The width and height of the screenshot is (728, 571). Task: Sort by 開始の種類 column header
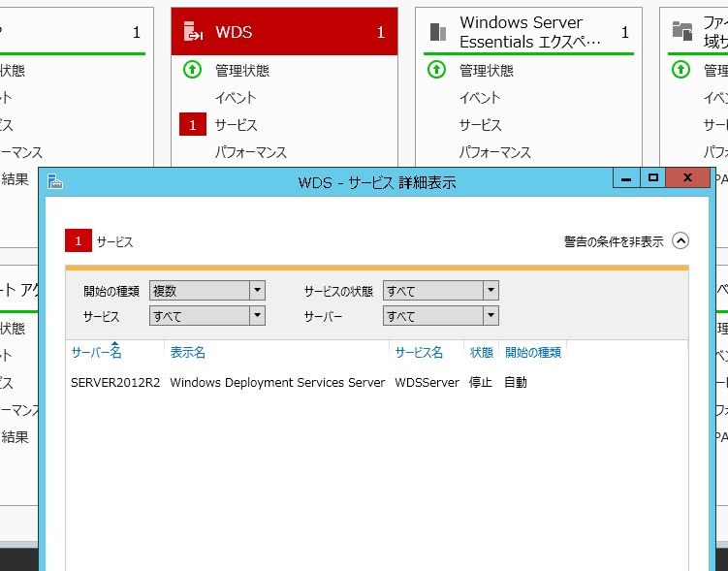[533, 352]
